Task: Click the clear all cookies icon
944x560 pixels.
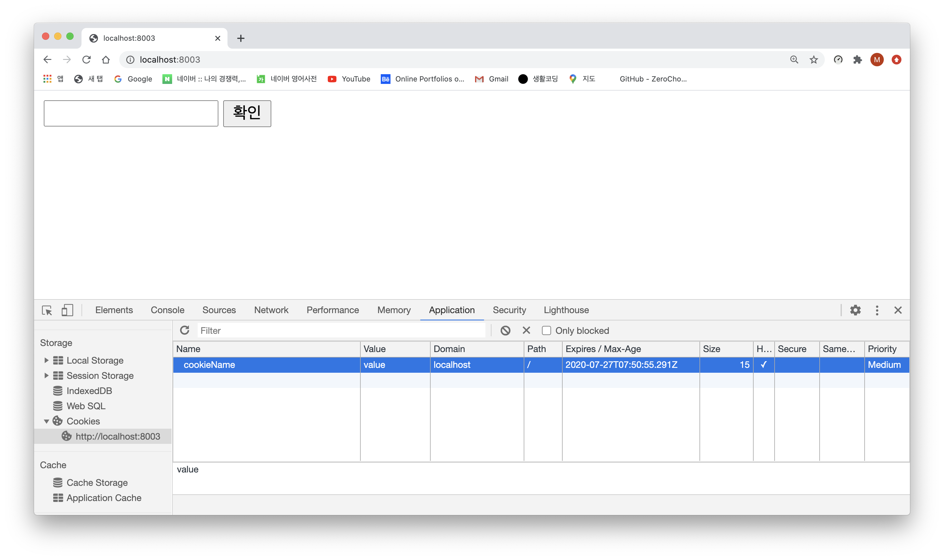Action: 505,330
